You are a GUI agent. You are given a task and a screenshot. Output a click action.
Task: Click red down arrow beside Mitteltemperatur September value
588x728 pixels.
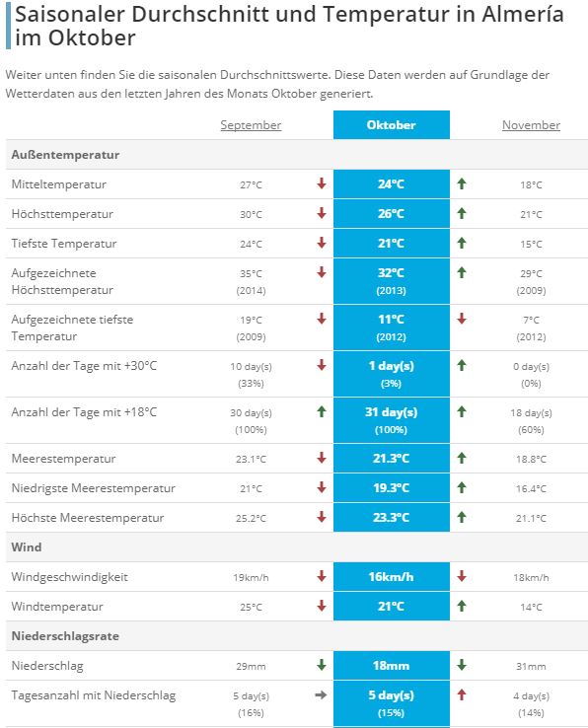(x=322, y=183)
